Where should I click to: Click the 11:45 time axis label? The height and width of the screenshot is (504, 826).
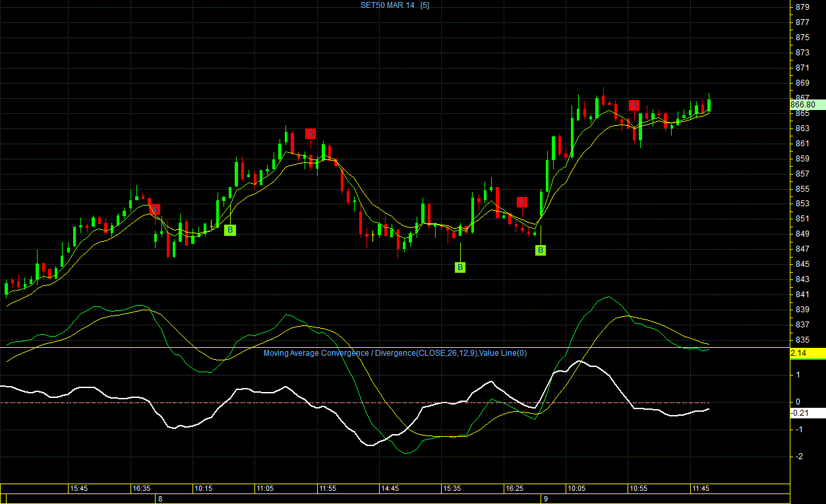point(701,489)
